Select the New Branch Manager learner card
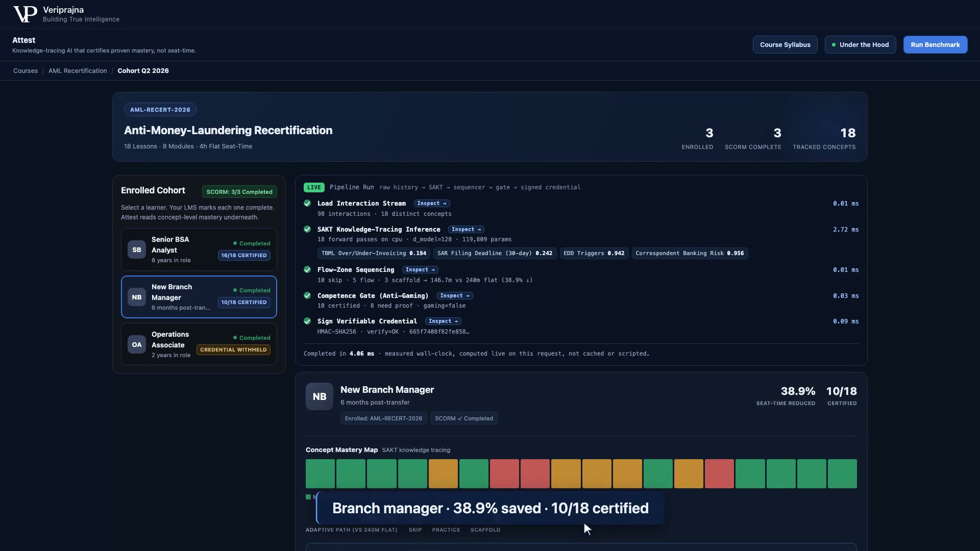The image size is (980, 551). (x=199, y=297)
